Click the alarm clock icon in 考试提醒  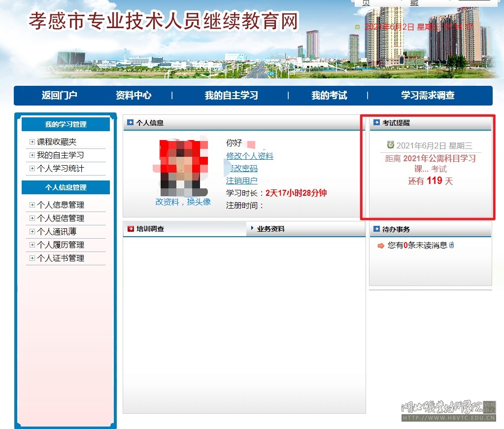tap(391, 145)
